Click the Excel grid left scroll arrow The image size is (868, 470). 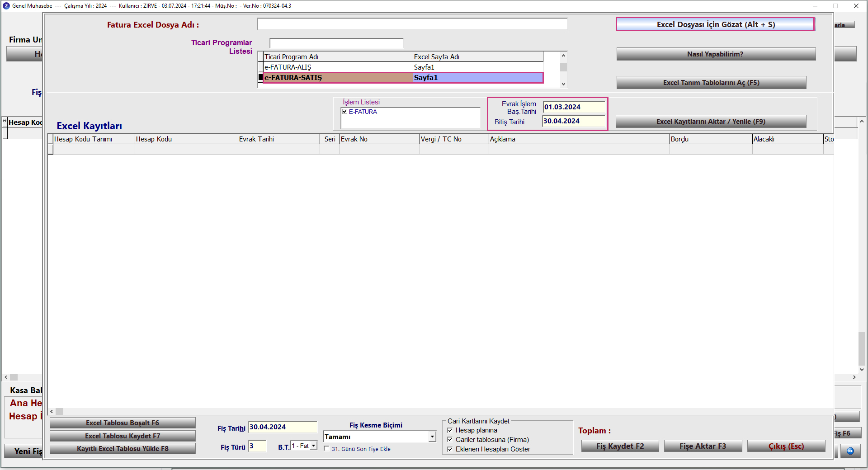(x=52, y=411)
